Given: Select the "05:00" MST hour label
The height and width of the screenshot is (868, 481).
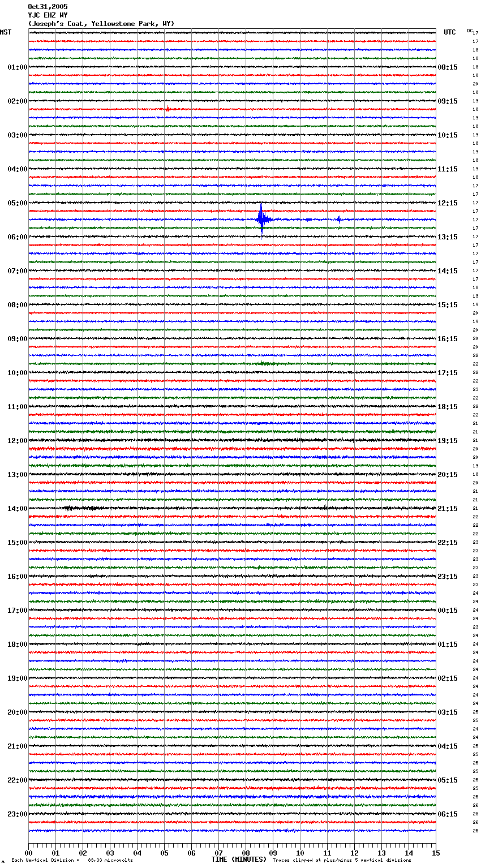Looking at the screenshot, I should (x=18, y=203).
